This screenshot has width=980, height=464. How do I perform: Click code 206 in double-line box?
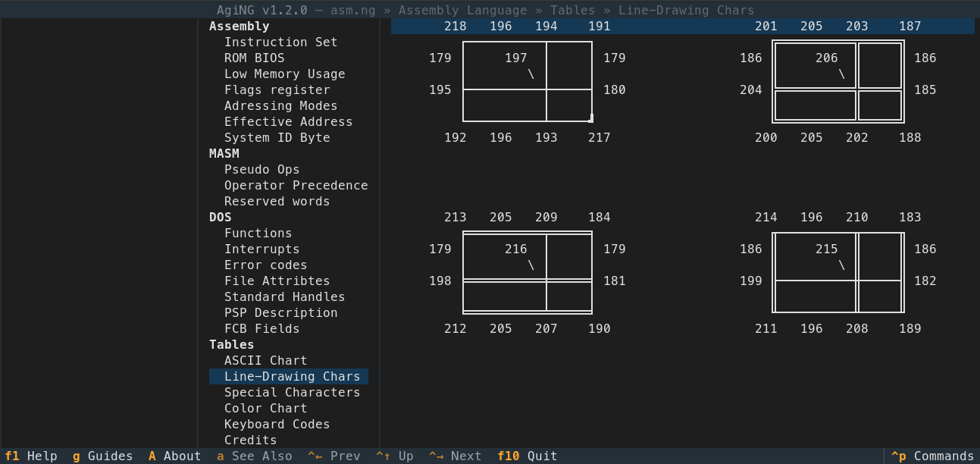click(x=827, y=58)
